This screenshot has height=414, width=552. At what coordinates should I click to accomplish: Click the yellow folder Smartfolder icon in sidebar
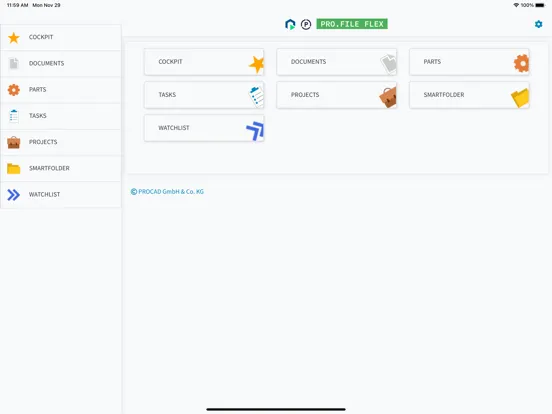14,168
